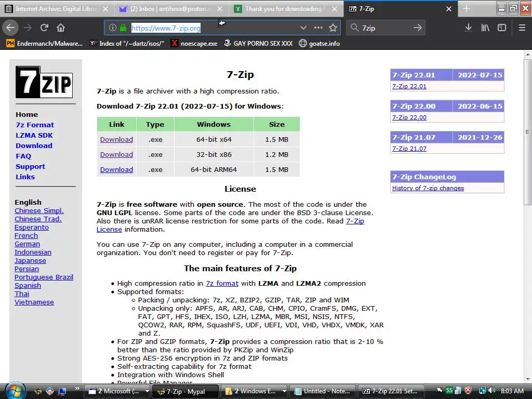Open Endermanch/Malware bookmark
The image size is (532, 399).
(x=45, y=44)
